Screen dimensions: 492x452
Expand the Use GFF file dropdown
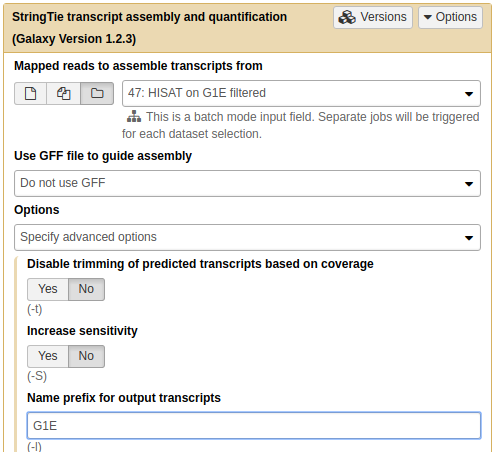247,183
